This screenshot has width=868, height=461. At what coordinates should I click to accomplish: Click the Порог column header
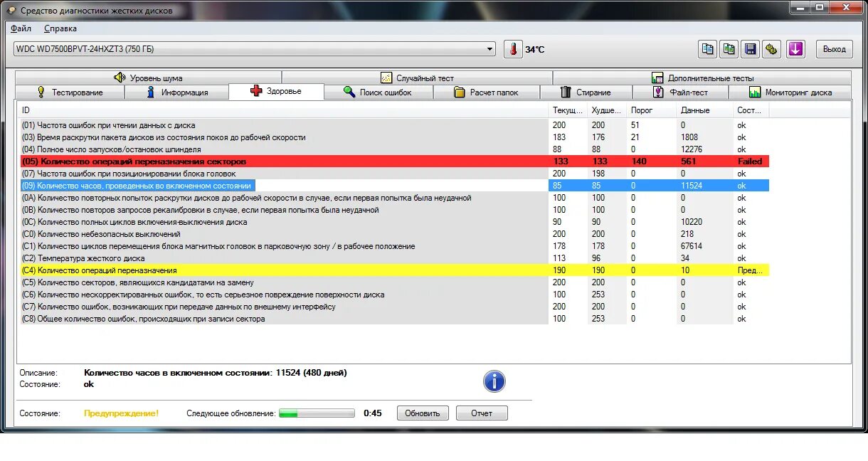pyautogui.click(x=652, y=110)
